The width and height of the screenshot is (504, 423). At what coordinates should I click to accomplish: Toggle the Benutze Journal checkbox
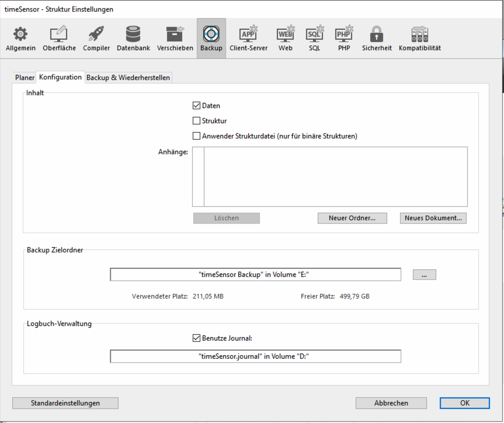click(197, 338)
